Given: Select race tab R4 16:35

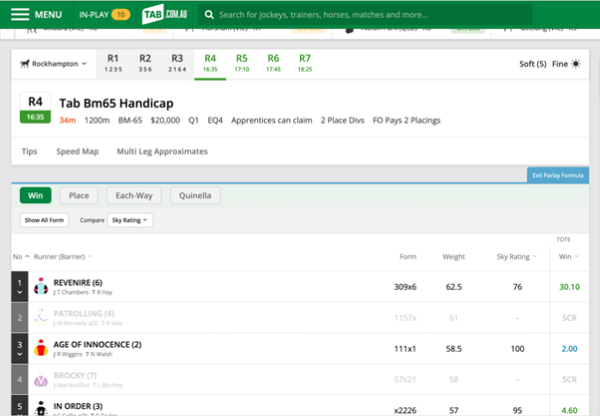Looking at the screenshot, I should [210, 63].
